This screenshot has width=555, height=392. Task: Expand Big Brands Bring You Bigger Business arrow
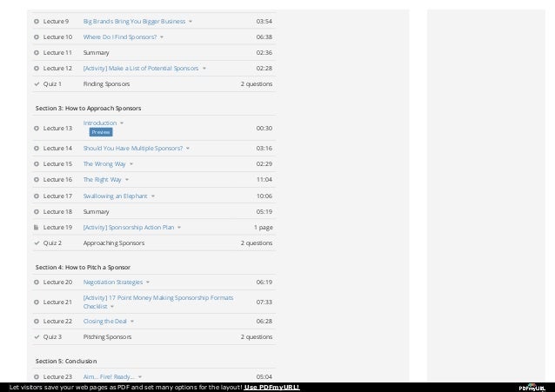coord(191,22)
